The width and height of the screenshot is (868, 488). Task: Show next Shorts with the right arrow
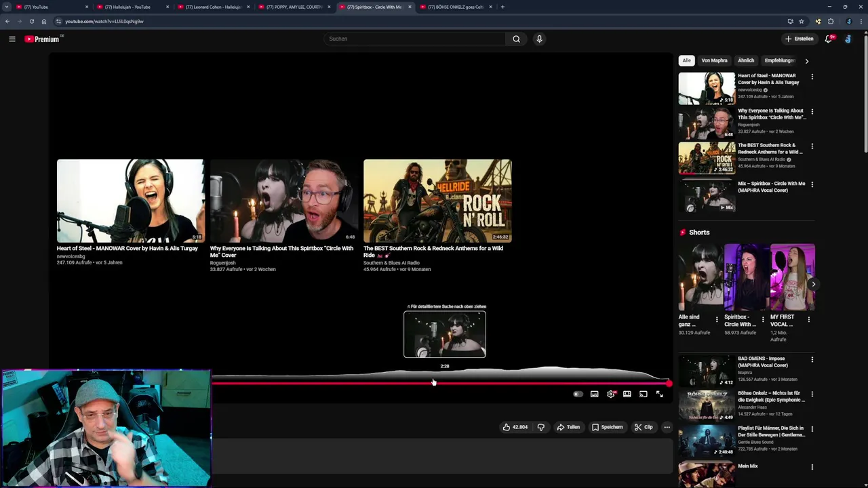click(813, 284)
